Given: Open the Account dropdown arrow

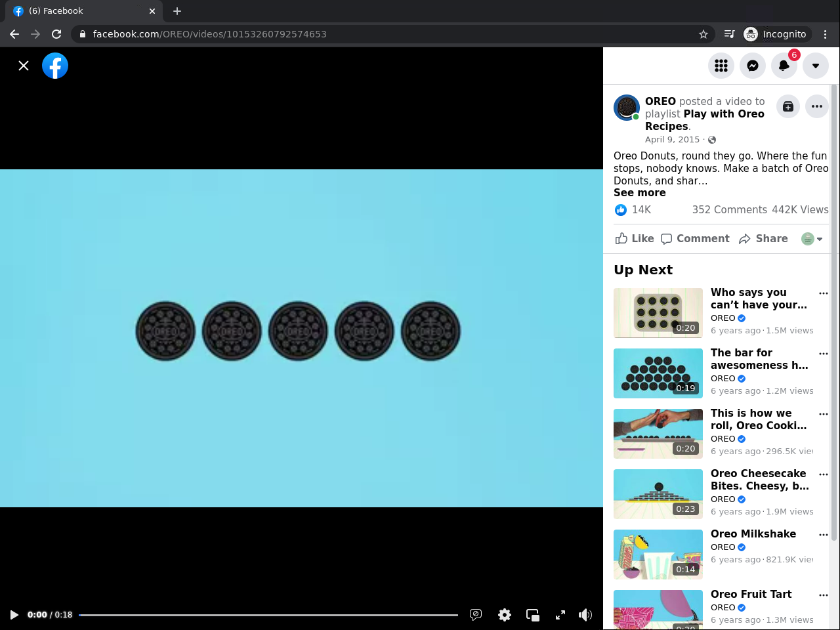Looking at the screenshot, I should pyautogui.click(x=816, y=66).
